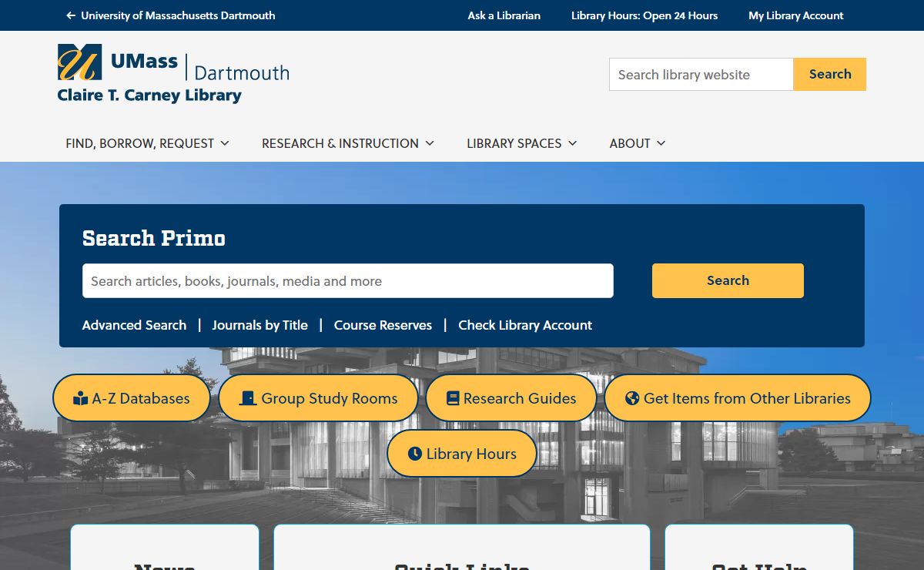This screenshot has width=924, height=570.
Task: Open Library Hours: Open 24 Hours link
Action: (644, 15)
